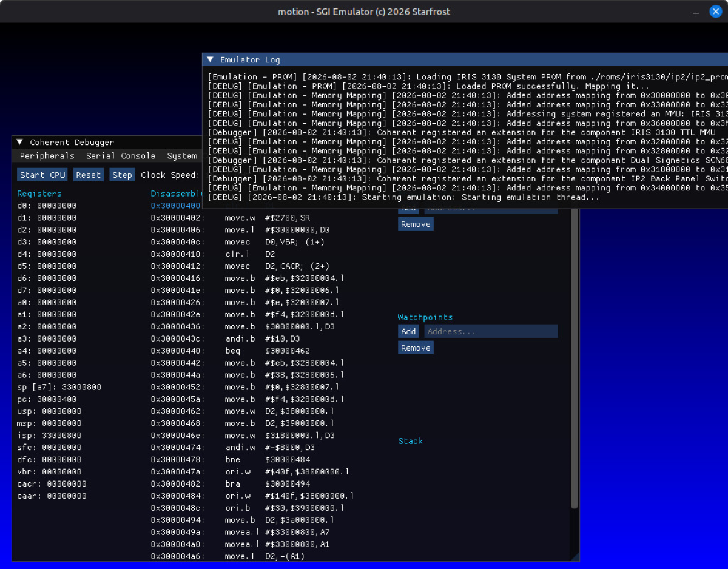This screenshot has height=569, width=728.
Task: Collapse the Coherent Debugger window triangle
Action: (20, 143)
